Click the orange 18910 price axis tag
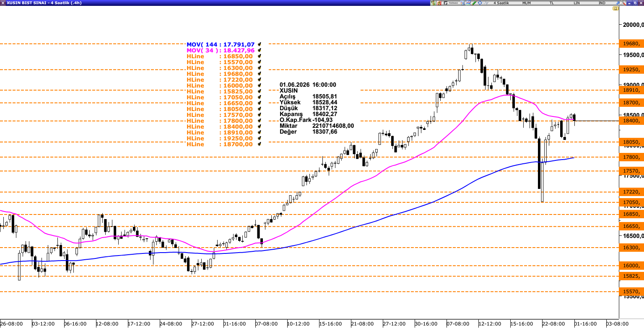644x328 pixels. click(x=631, y=90)
